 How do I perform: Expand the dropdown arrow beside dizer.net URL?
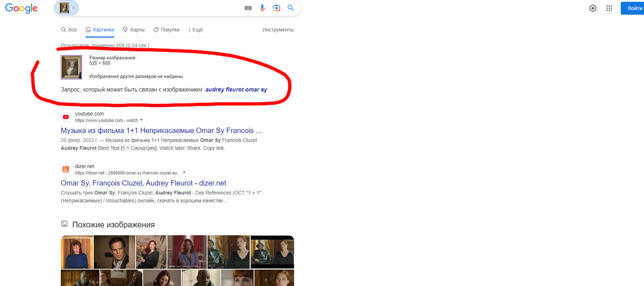pos(184,173)
